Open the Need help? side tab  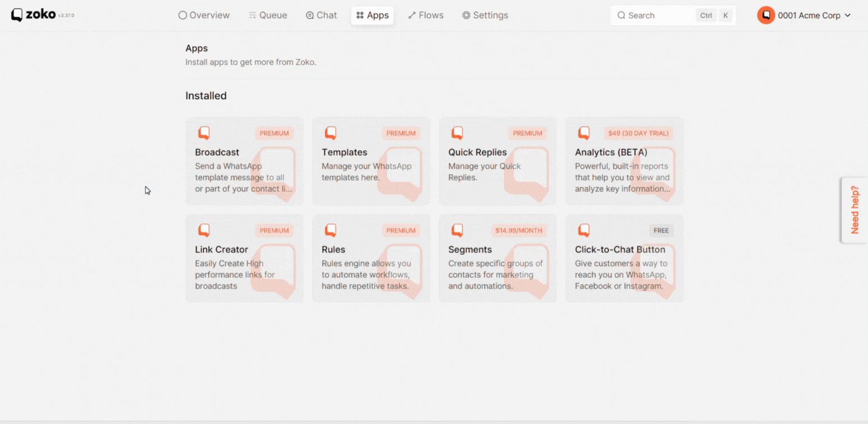point(855,210)
